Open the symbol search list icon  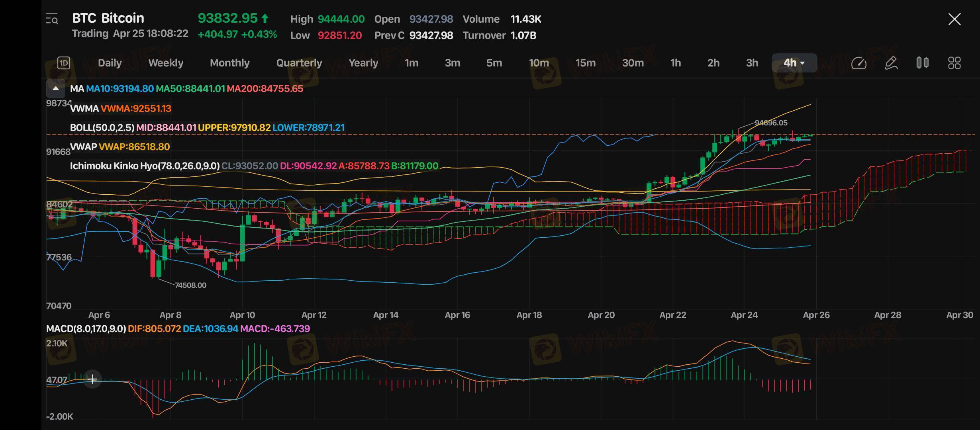(52, 19)
